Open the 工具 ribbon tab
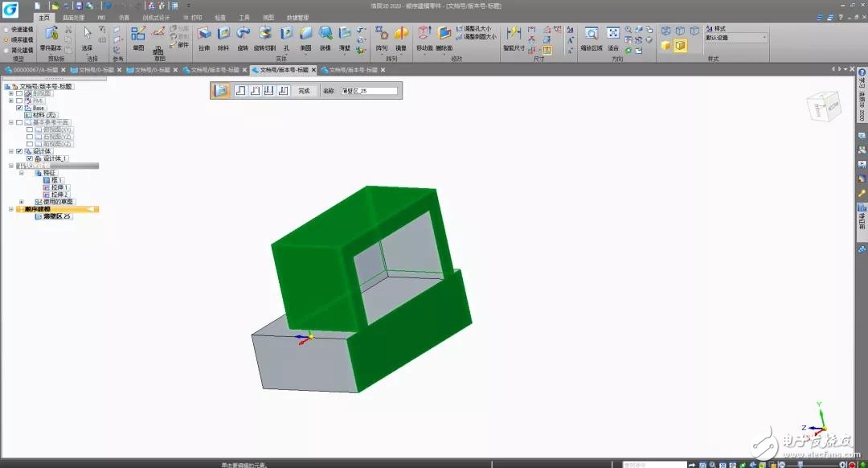This screenshot has width=868, height=468. coord(244,18)
